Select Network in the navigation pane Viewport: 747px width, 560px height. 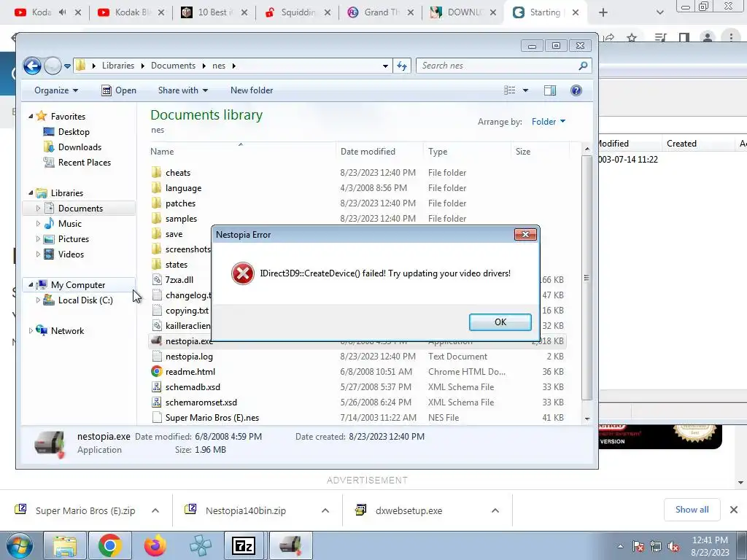(66, 331)
